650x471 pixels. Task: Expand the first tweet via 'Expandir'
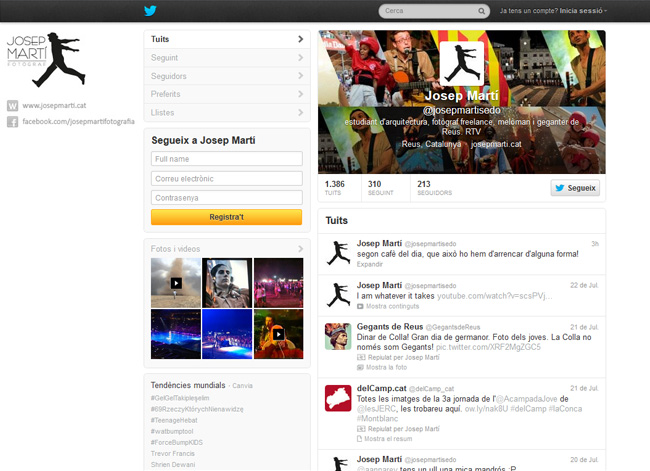click(x=370, y=264)
